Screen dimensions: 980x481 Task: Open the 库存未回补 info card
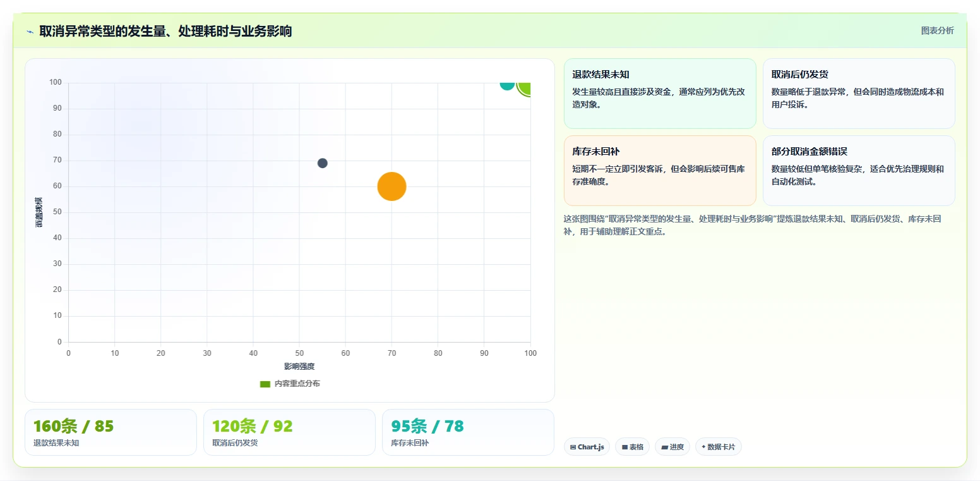(x=660, y=171)
